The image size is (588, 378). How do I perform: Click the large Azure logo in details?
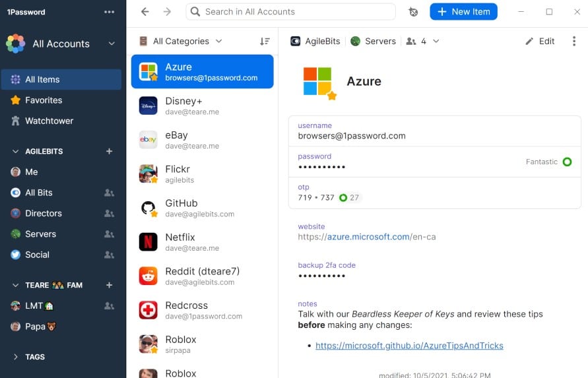click(317, 81)
